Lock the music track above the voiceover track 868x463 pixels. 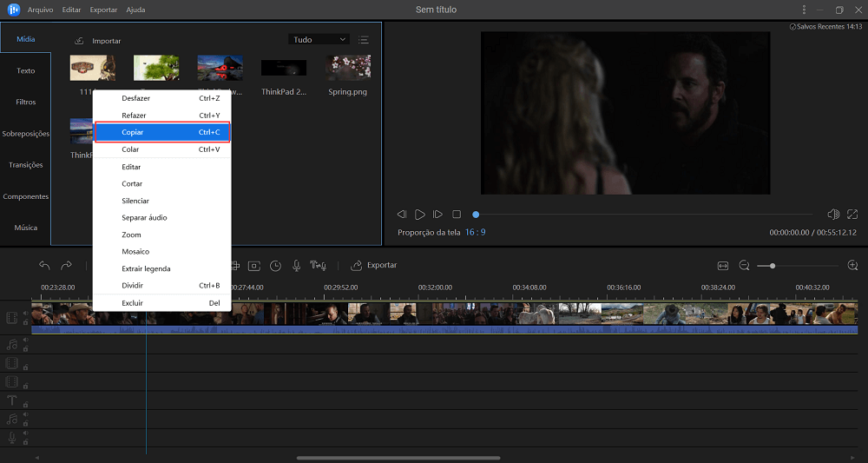[x=25, y=423]
